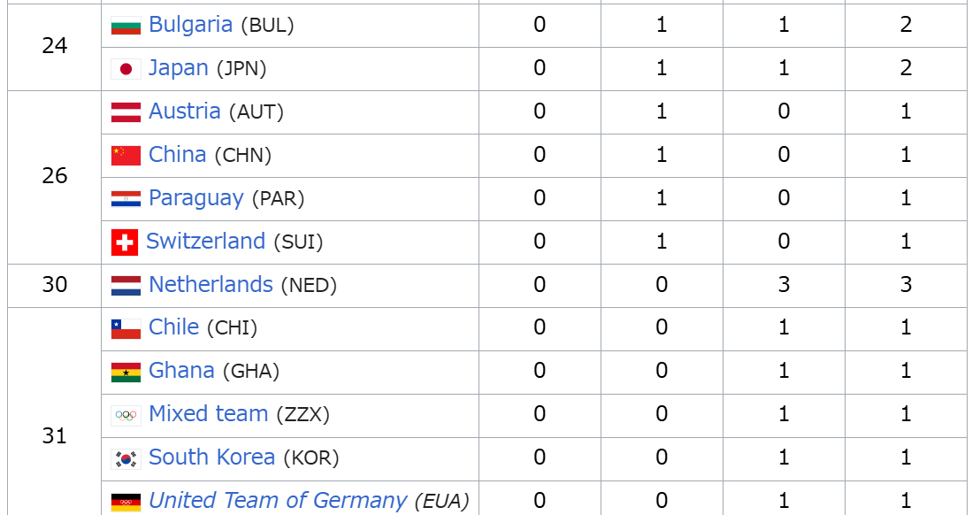The width and height of the screenshot is (980, 515).
Task: Follow the Switzerland link
Action: (x=205, y=241)
